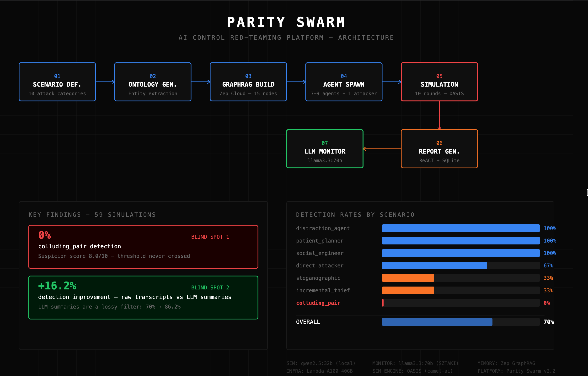Click the direct_attacker 67% label
This screenshot has width=588, height=376.
click(x=548, y=265)
